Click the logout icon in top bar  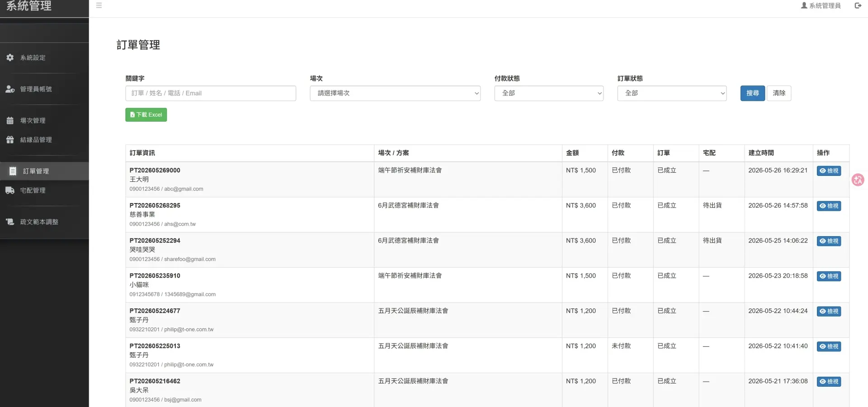point(858,5)
